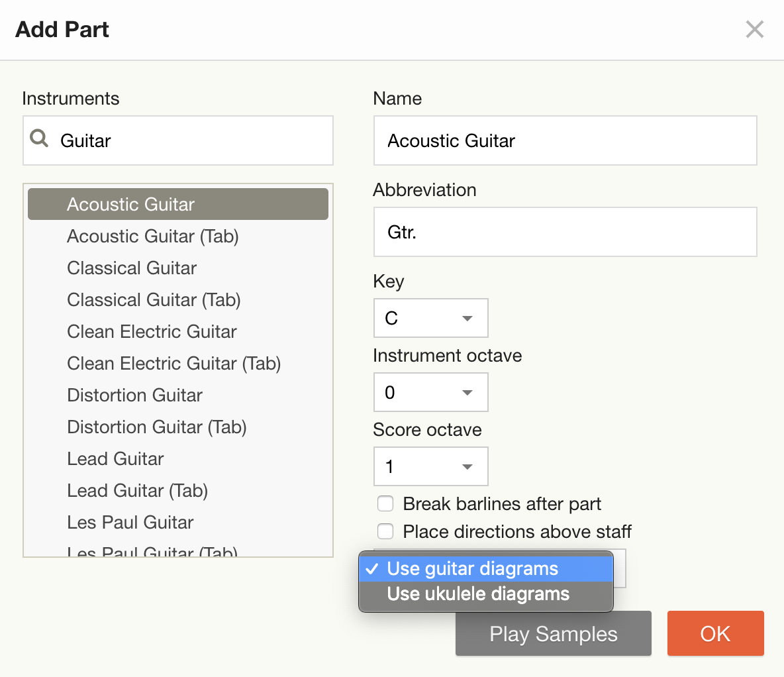The image size is (784, 677).
Task: Pick Clean Electric Guitar in the list
Action: click(151, 331)
